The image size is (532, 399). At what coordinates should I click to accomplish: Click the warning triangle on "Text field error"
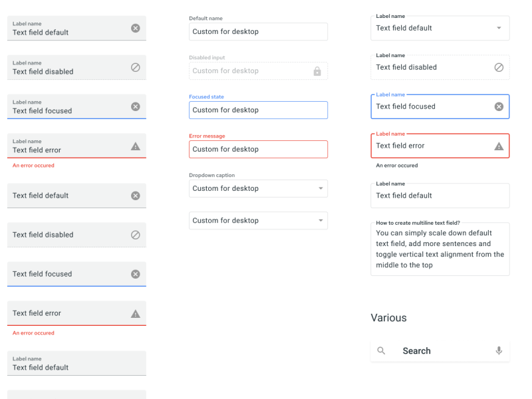click(135, 146)
